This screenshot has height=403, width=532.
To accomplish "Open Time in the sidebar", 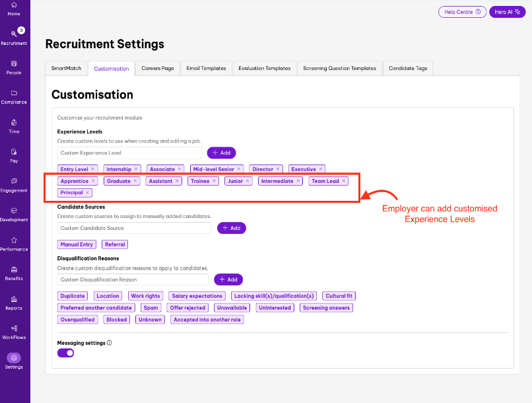I will coord(14,127).
